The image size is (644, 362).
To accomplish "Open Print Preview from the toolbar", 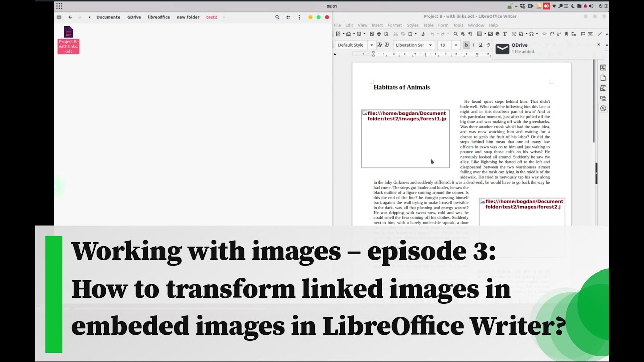I will click(386, 34).
